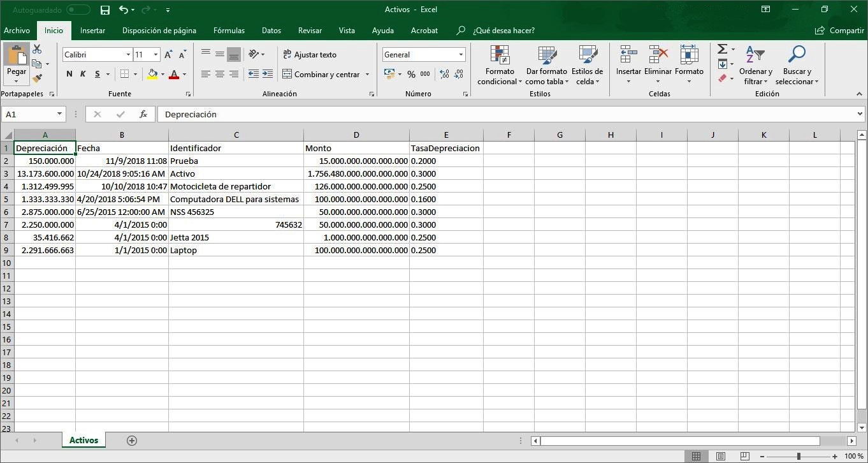The image size is (868, 463).
Task: Click the Fill down icon
Action: pyautogui.click(x=722, y=64)
